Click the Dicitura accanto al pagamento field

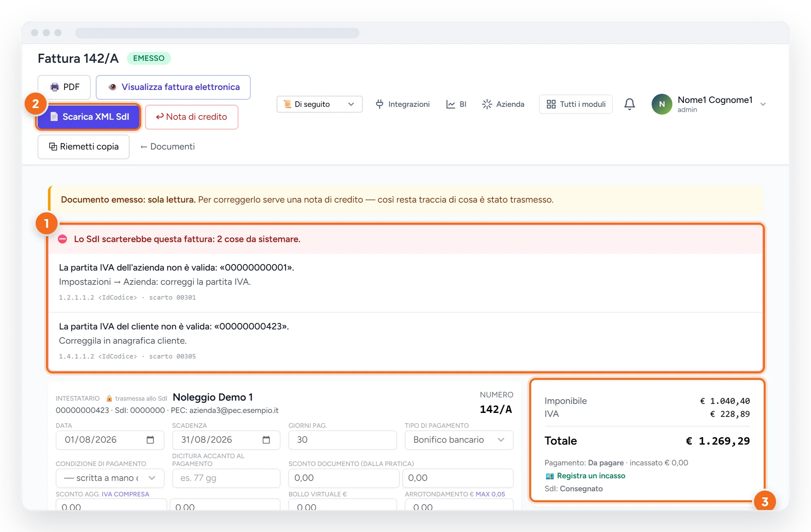(226, 478)
